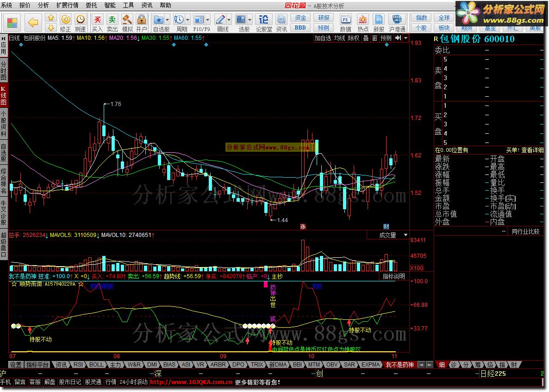Expand the 画线 dropdown arrow
The width and height of the screenshot is (549, 392).
(229, 19)
